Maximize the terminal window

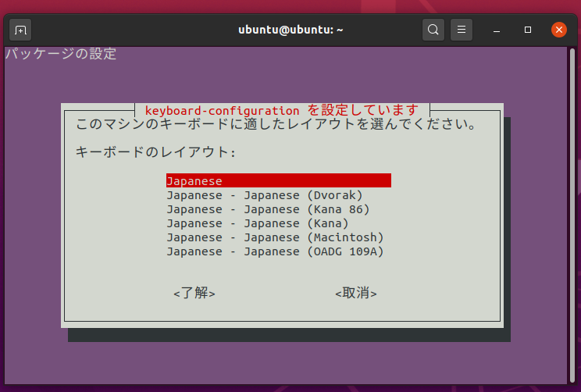pos(528,30)
